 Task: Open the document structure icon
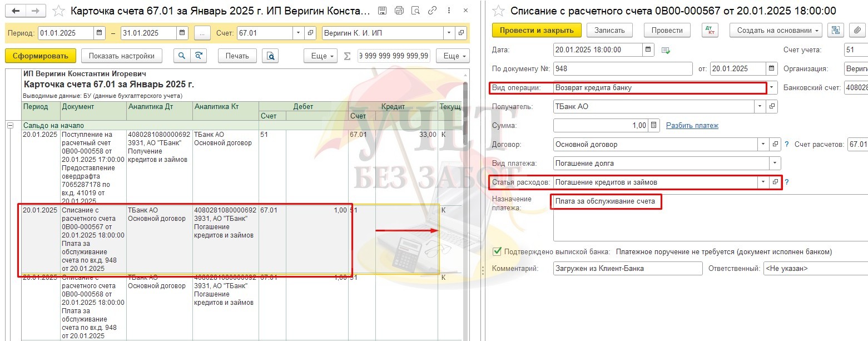(834, 30)
